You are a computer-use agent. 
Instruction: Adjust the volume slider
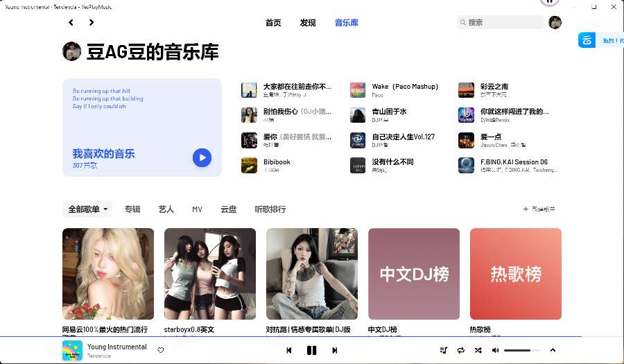coord(521,351)
